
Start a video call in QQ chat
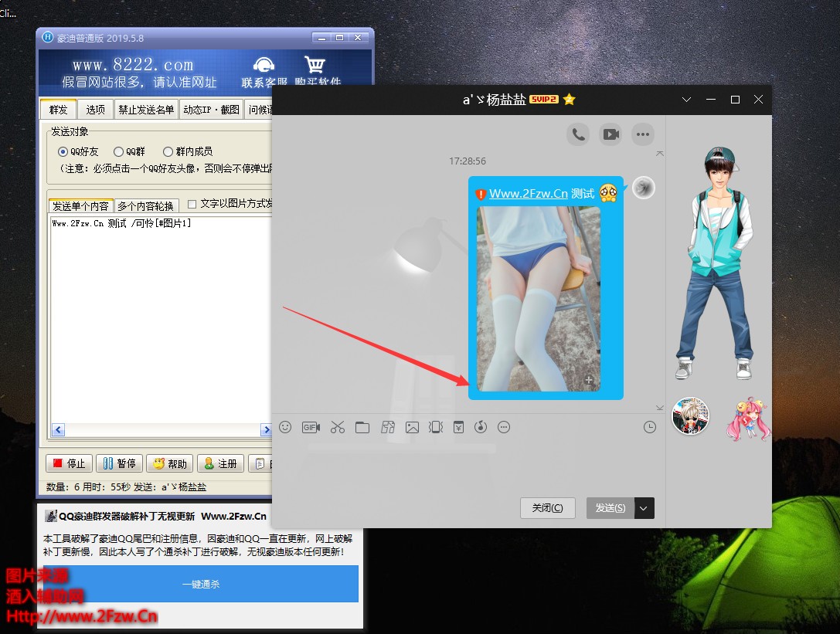(x=610, y=134)
